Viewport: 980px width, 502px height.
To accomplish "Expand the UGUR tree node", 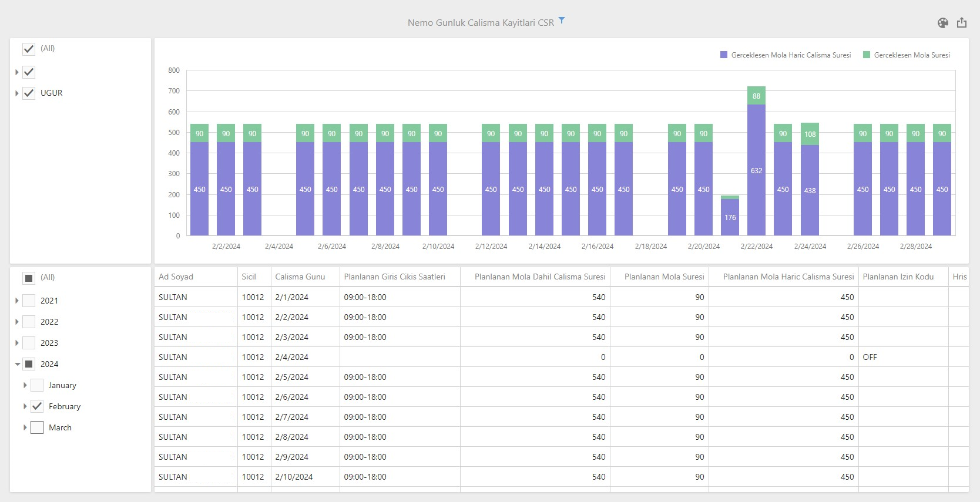I will tap(16, 93).
